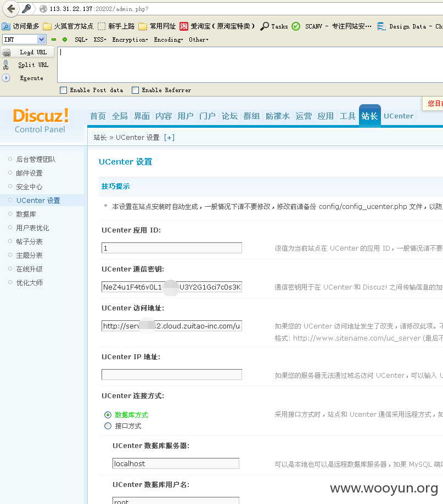Open the 门户 tab
Image resolution: width=443 pixels, height=504 pixels.
(208, 116)
